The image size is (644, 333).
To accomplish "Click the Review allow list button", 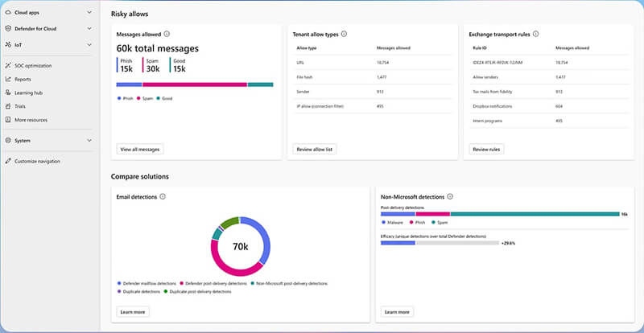I will coord(316,149).
